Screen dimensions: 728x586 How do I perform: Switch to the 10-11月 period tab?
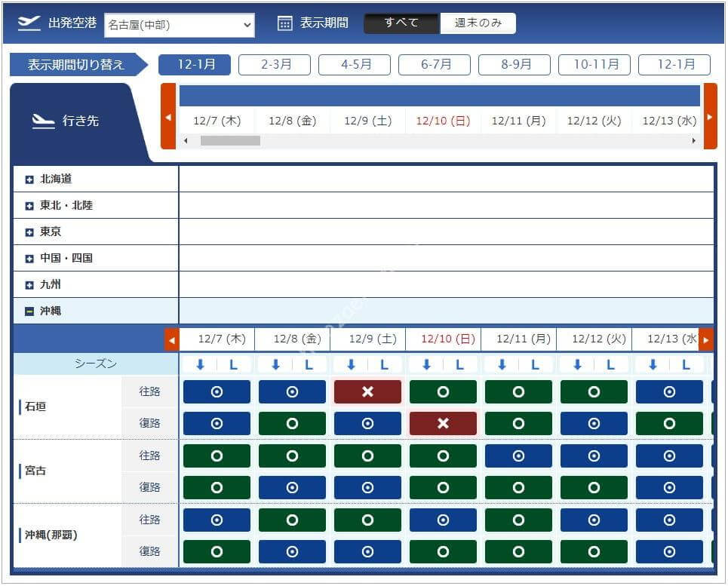594,65
